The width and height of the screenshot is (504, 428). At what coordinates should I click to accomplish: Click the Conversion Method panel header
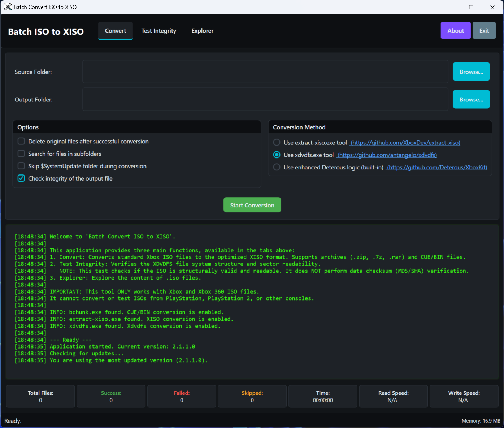[380, 127]
